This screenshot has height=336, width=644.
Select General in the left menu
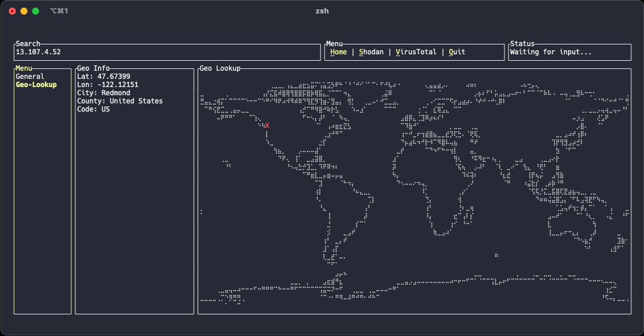tap(30, 77)
